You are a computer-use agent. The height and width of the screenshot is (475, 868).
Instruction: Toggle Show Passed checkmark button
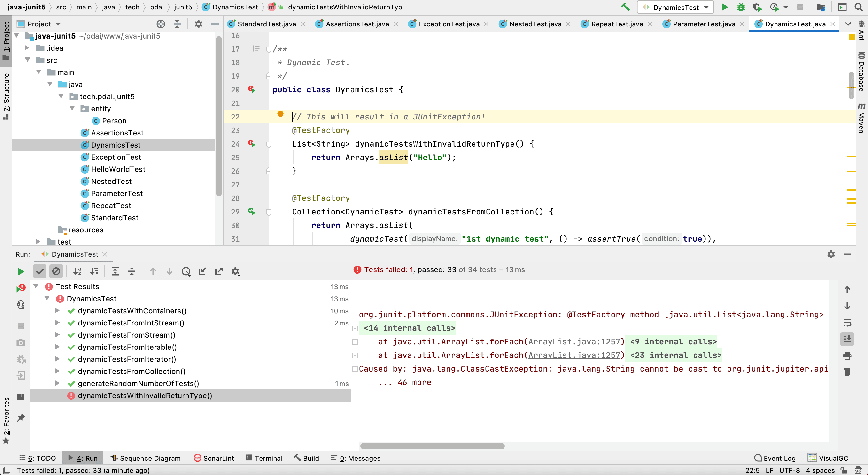tap(40, 271)
